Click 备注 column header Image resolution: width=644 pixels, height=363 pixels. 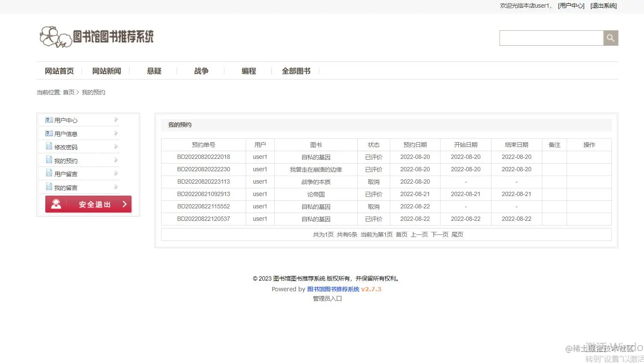(x=554, y=145)
